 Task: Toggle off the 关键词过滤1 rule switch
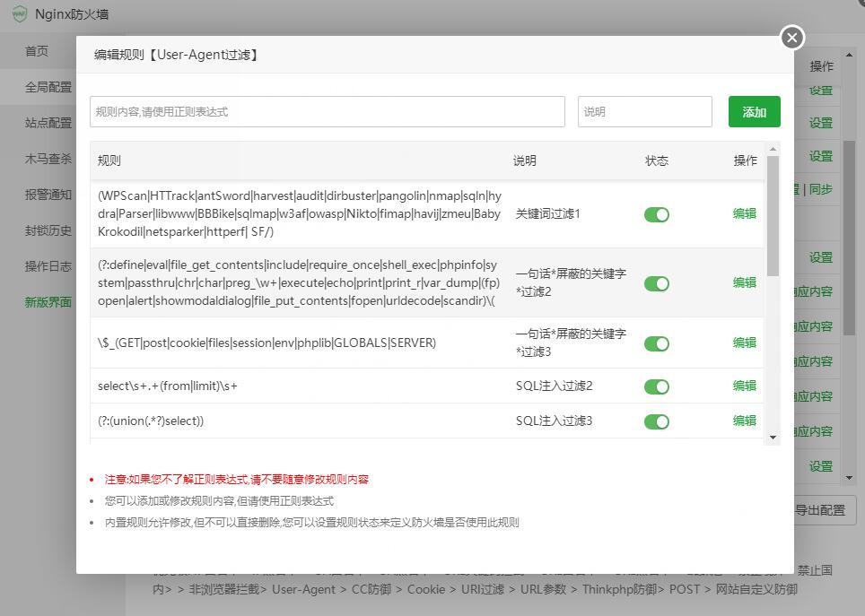pos(657,214)
